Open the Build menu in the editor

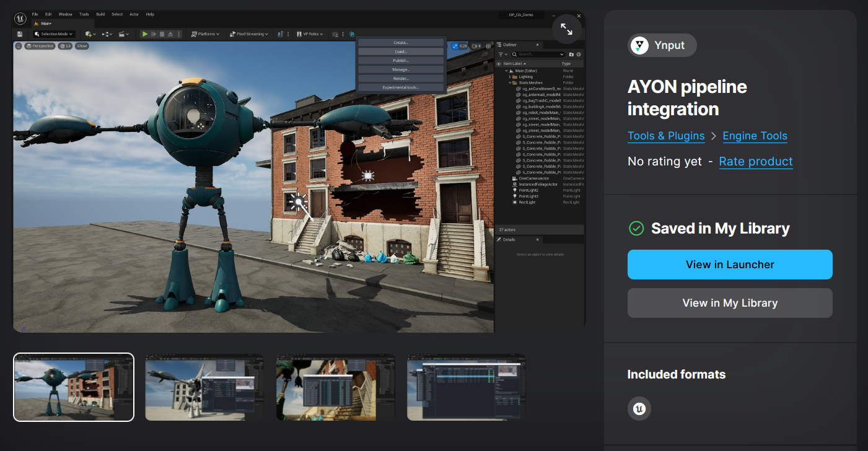click(x=100, y=14)
